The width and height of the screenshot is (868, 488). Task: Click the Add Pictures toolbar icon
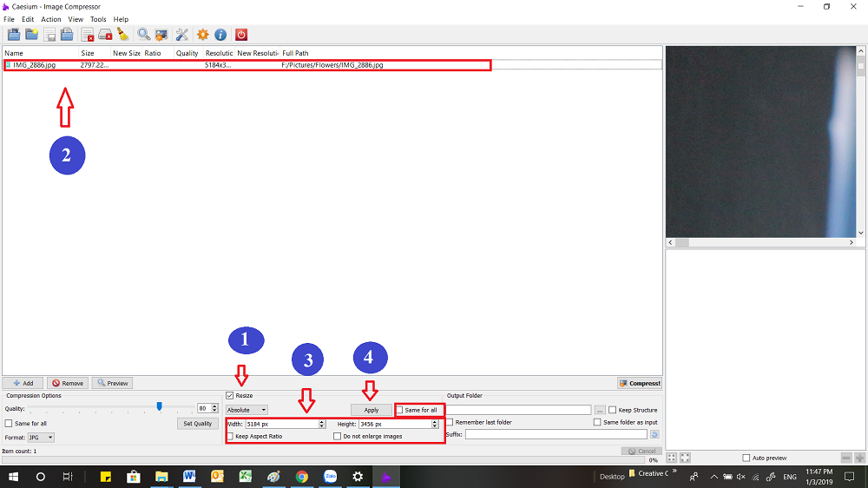14,35
